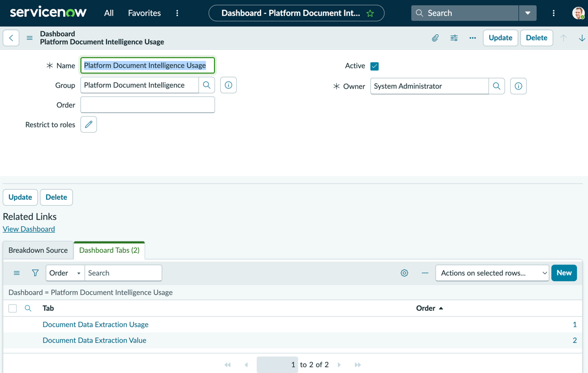Preview Group record info icon

pyautogui.click(x=228, y=85)
